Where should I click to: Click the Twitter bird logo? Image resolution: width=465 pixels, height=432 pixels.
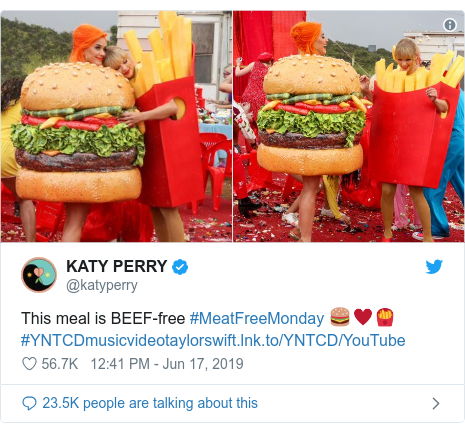click(434, 267)
